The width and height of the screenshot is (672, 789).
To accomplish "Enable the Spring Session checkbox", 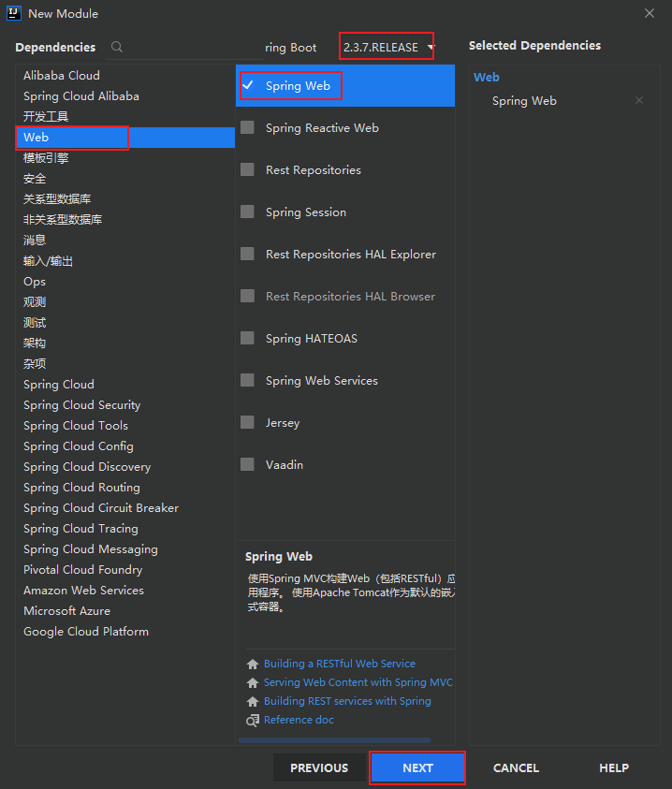I will point(249,212).
